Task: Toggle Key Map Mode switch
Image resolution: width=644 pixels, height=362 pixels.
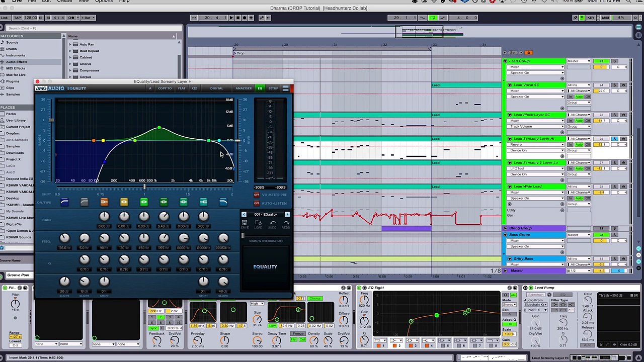Action: [591, 18]
